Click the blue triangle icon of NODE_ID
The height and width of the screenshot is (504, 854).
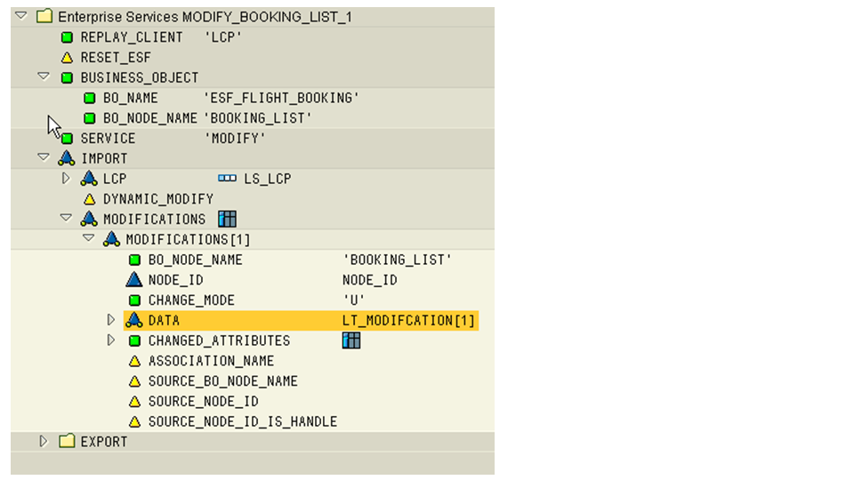tap(134, 280)
